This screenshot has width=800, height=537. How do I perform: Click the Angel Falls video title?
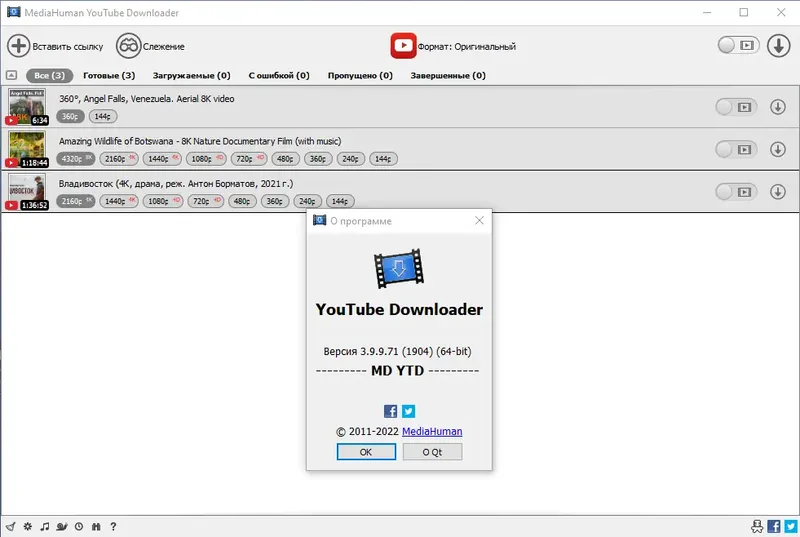pyautogui.click(x=146, y=99)
